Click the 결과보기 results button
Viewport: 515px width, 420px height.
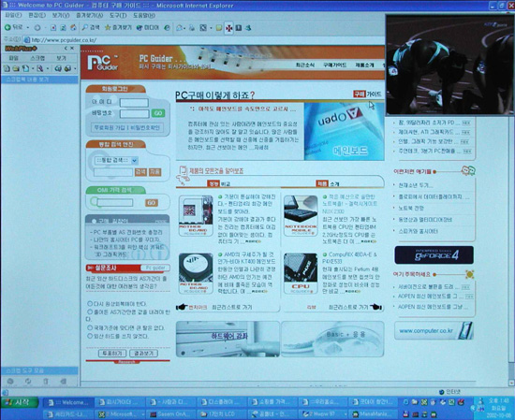click(143, 353)
